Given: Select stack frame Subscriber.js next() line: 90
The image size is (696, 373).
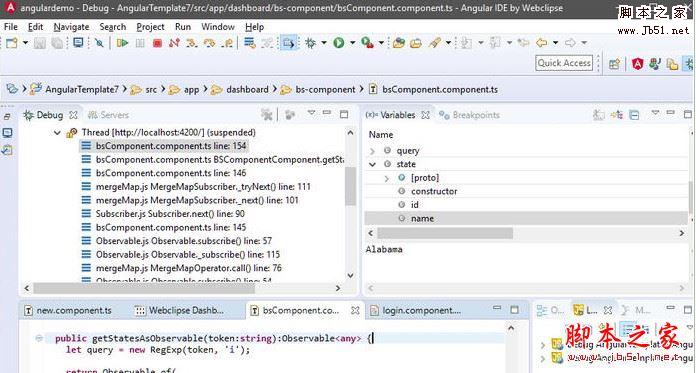Looking at the screenshot, I should [163, 214].
